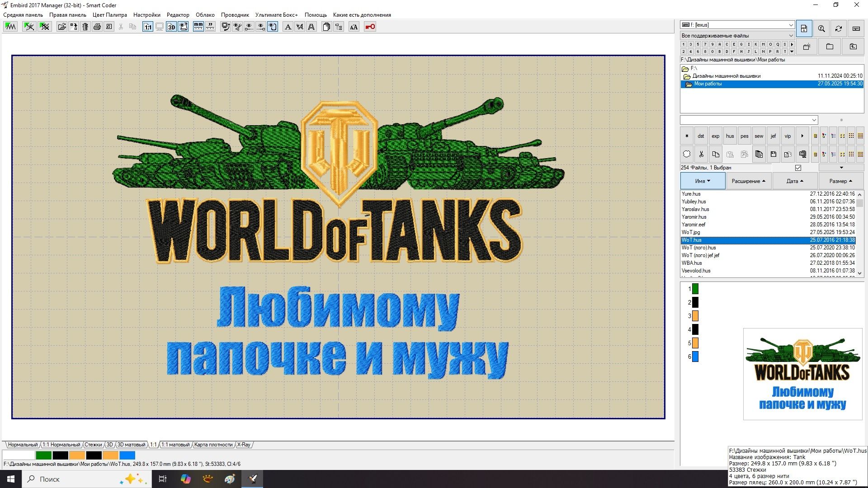This screenshot has height=488, width=868.
Task: Switch to the Карта плотности tab
Action: point(213,445)
